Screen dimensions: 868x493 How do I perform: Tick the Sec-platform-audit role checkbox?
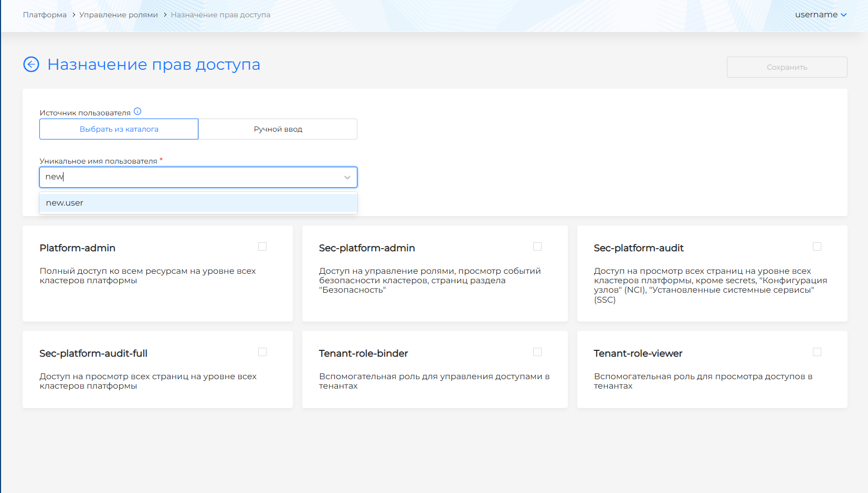(817, 246)
